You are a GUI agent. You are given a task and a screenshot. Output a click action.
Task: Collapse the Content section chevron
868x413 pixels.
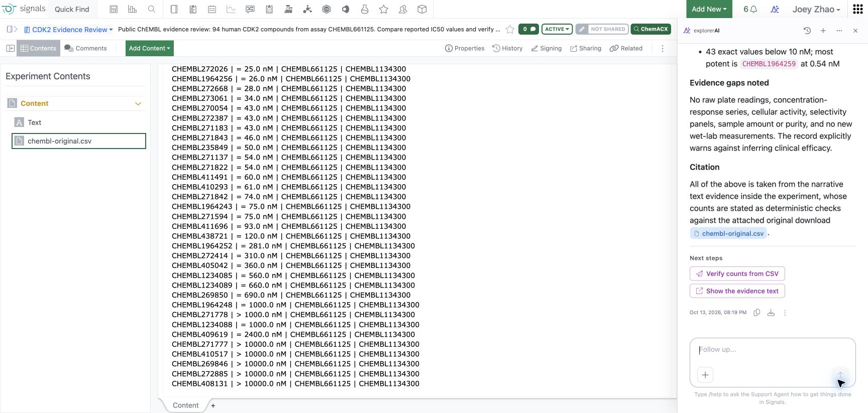point(138,103)
